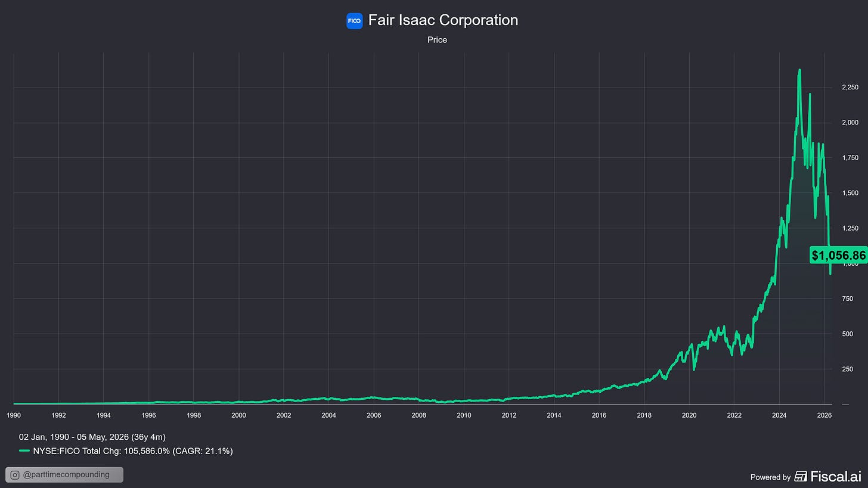The height and width of the screenshot is (488, 868).
Task: Click the 1998 x-axis label
Action: [x=194, y=415]
